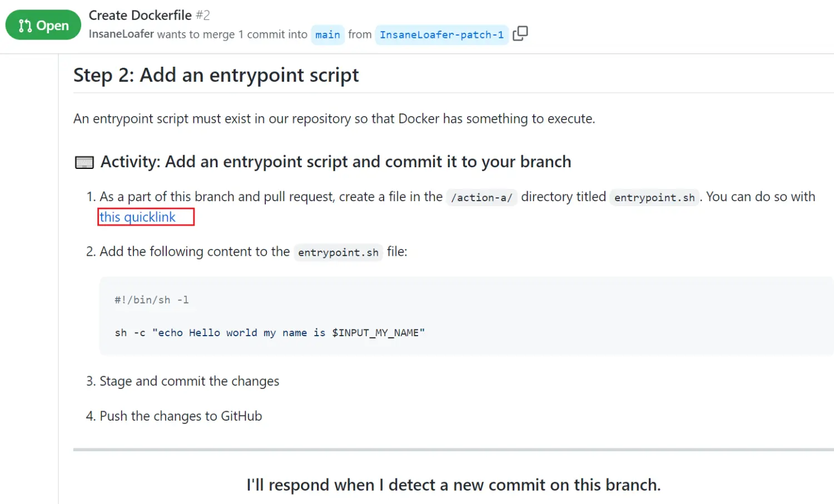Click entrypoint.sh code label in step 2
Image resolution: width=834 pixels, height=504 pixels.
pyautogui.click(x=338, y=252)
